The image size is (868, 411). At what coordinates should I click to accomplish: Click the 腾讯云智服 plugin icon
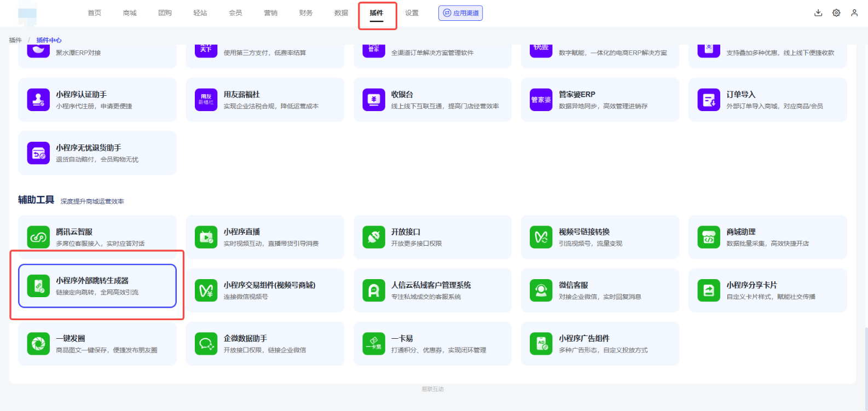38,237
